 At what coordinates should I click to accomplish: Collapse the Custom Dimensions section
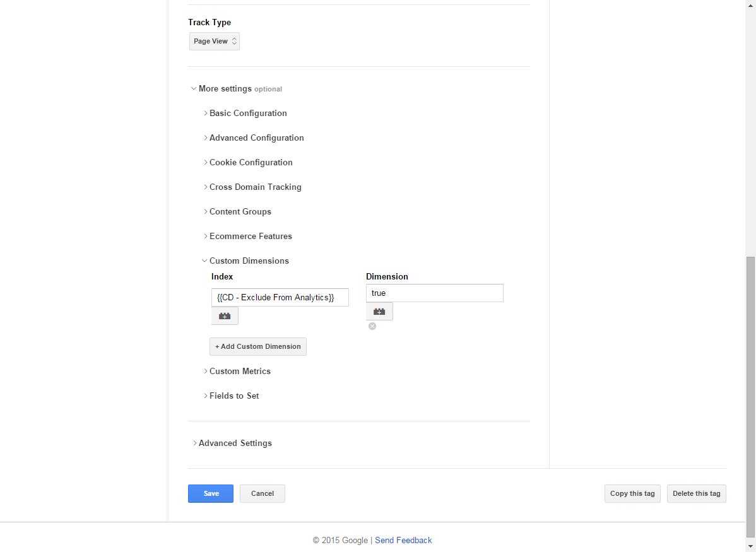(x=249, y=261)
